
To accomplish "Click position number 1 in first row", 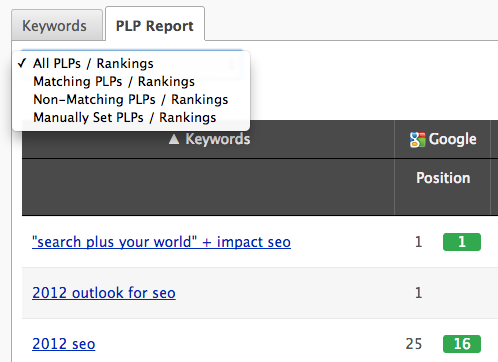I will tap(419, 242).
